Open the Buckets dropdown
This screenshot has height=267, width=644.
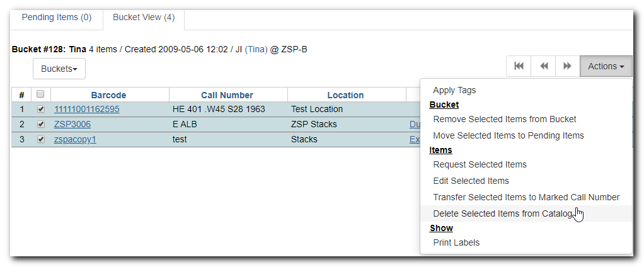click(59, 69)
